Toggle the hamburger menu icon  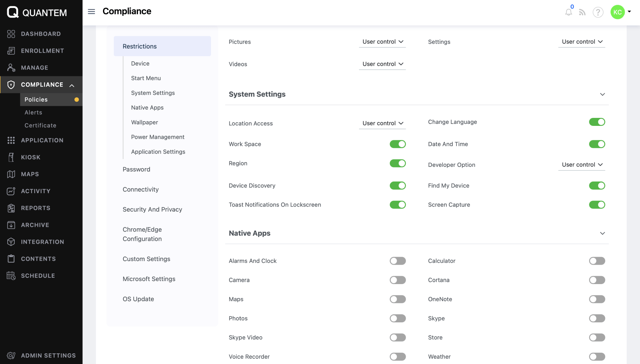click(91, 12)
